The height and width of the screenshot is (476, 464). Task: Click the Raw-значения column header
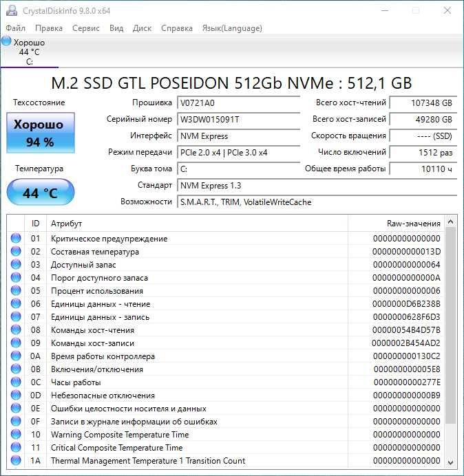coord(396,224)
